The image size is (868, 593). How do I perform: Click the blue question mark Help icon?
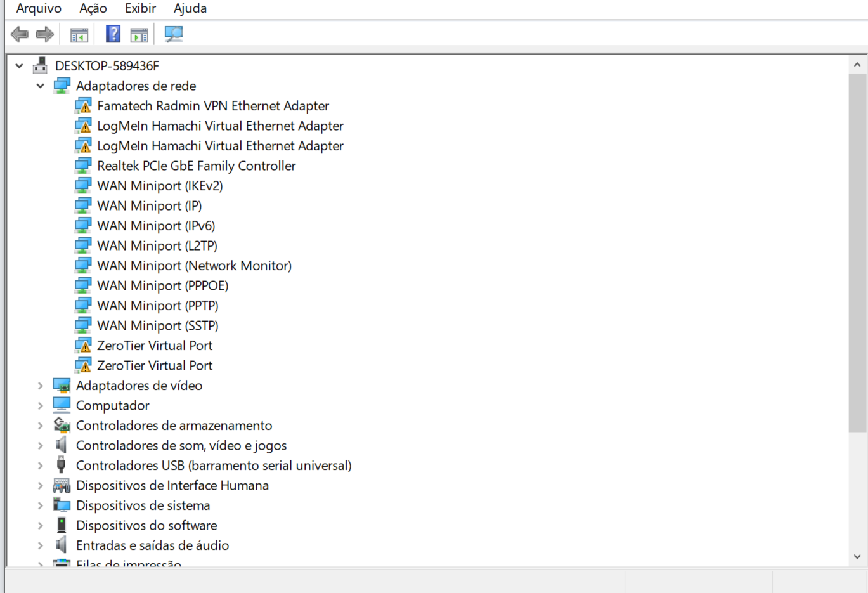pyautogui.click(x=113, y=34)
